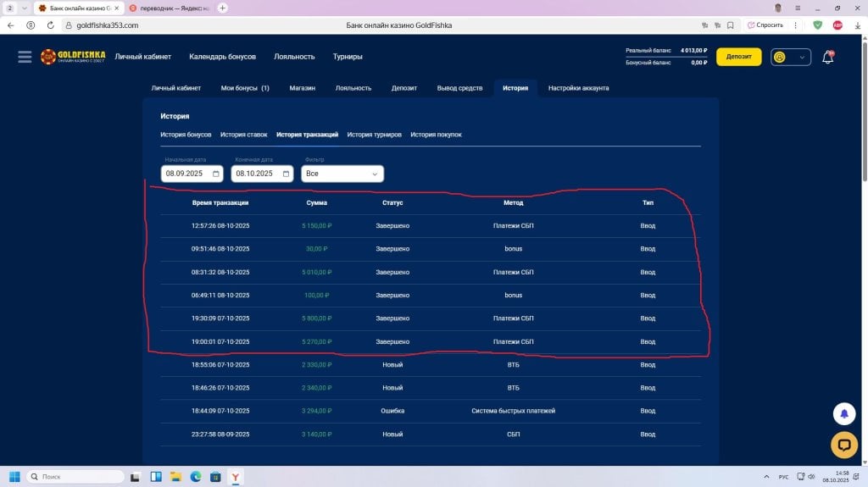This screenshot has height=487, width=868.
Task: Open the Вывод средств tab
Action: [459, 88]
